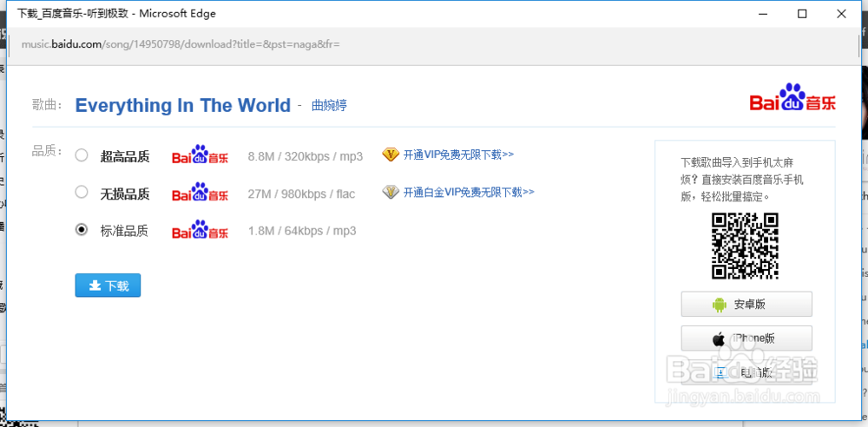The height and width of the screenshot is (427, 868).
Task: Select the 无损品质 radio button
Action: (82, 192)
